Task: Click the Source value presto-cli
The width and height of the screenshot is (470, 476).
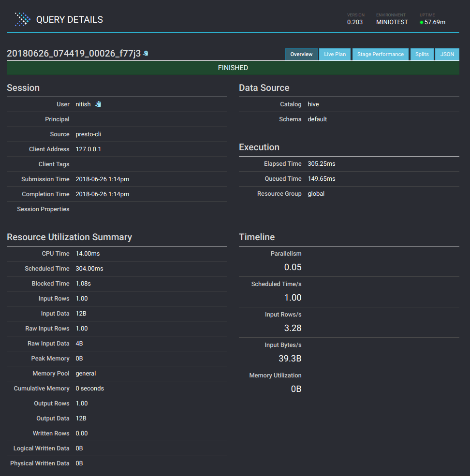Action: click(x=88, y=134)
